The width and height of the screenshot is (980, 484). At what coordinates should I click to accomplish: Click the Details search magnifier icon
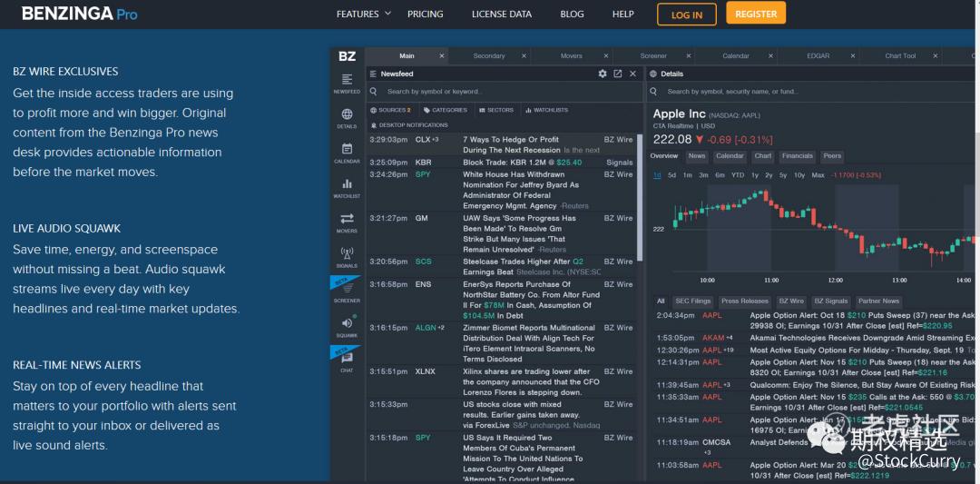click(653, 92)
